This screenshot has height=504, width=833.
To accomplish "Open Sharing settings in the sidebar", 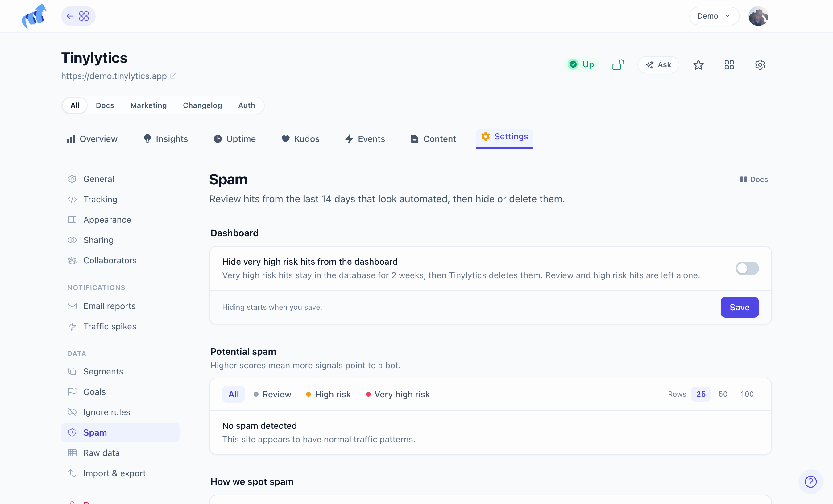I will (x=120, y=240).
